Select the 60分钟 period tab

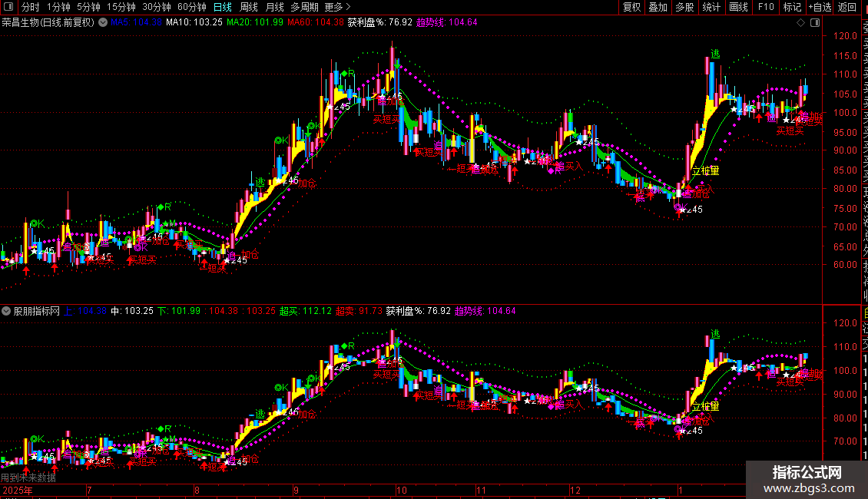click(191, 7)
